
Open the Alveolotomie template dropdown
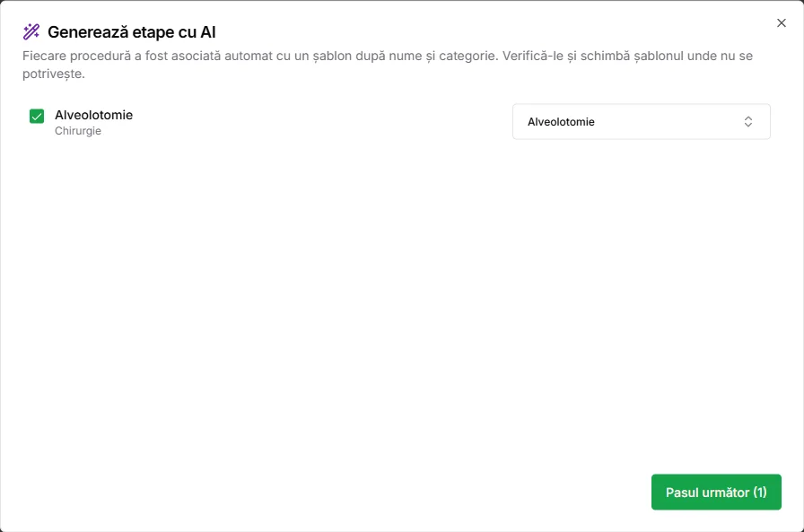coord(641,121)
